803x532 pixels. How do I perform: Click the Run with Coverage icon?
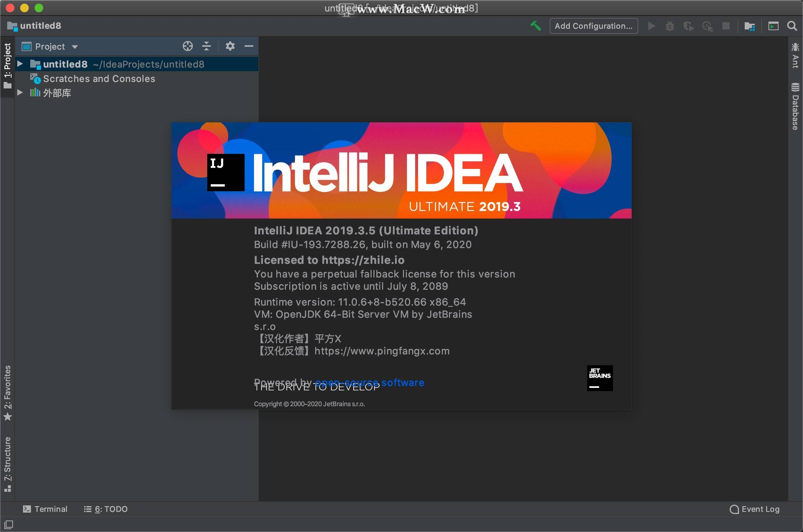tap(689, 26)
